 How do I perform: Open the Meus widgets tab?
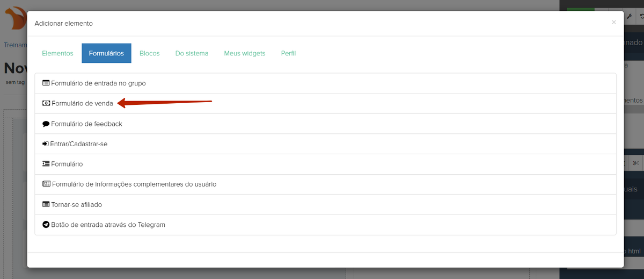click(x=245, y=53)
